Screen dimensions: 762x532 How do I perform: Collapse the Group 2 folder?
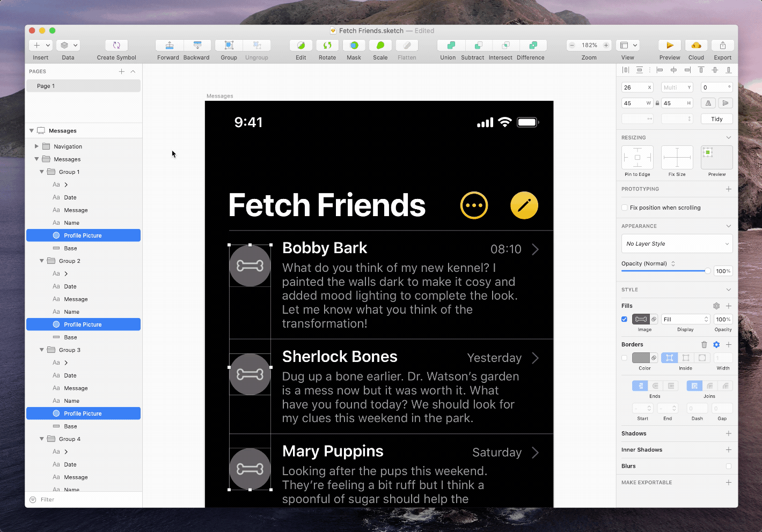(x=41, y=261)
